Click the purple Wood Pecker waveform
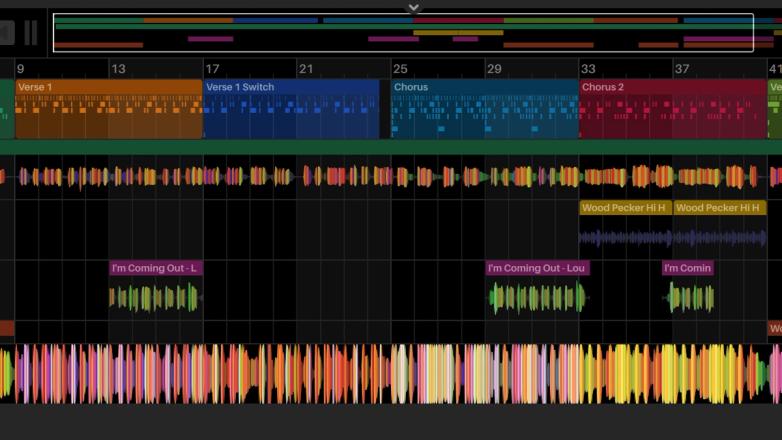This screenshot has height=440, width=782. tap(673, 238)
